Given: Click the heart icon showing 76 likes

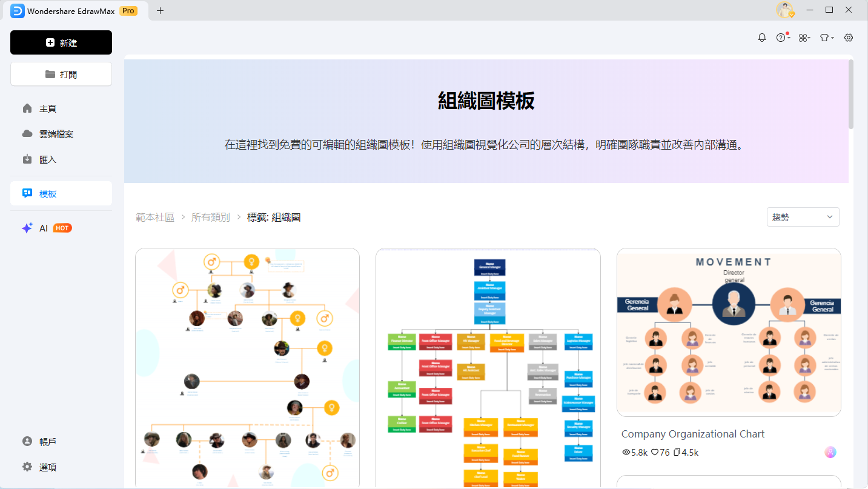Looking at the screenshot, I should 655,452.
